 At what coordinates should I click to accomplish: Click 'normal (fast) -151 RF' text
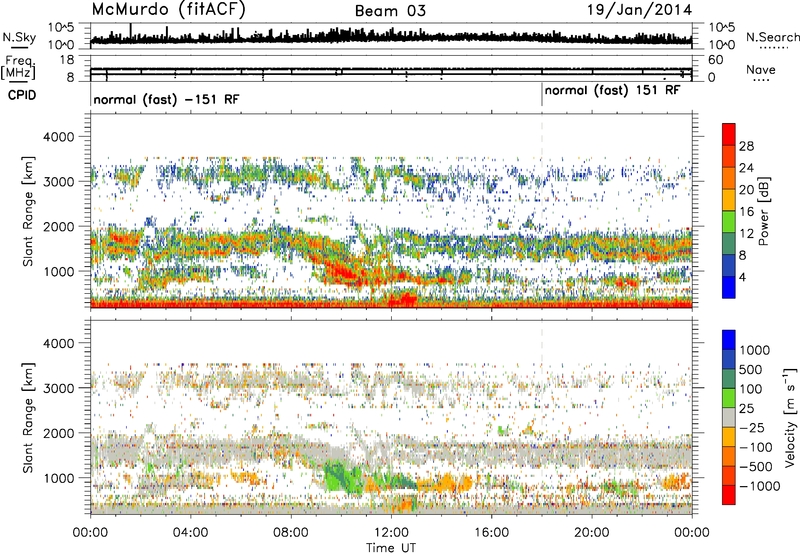coord(166,99)
